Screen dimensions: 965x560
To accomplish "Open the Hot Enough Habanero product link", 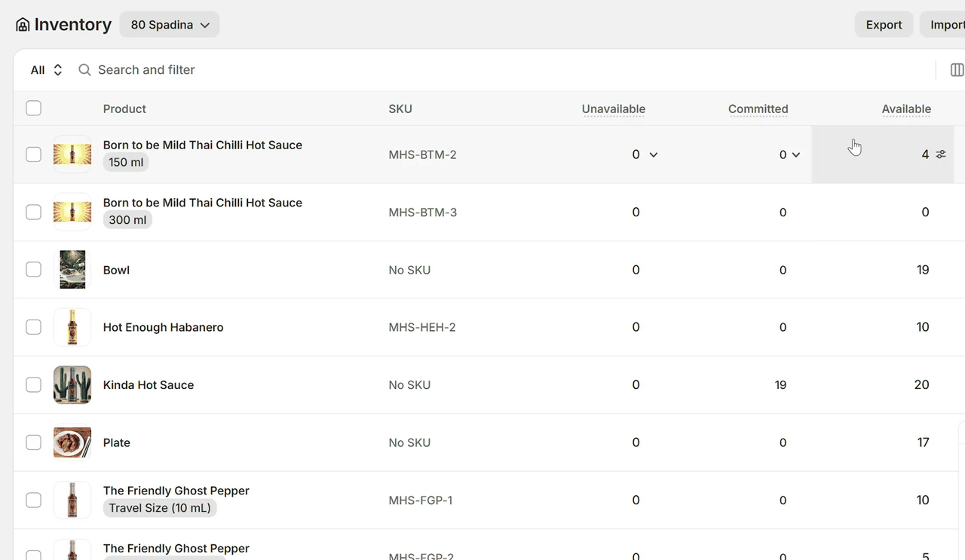I will [x=163, y=327].
